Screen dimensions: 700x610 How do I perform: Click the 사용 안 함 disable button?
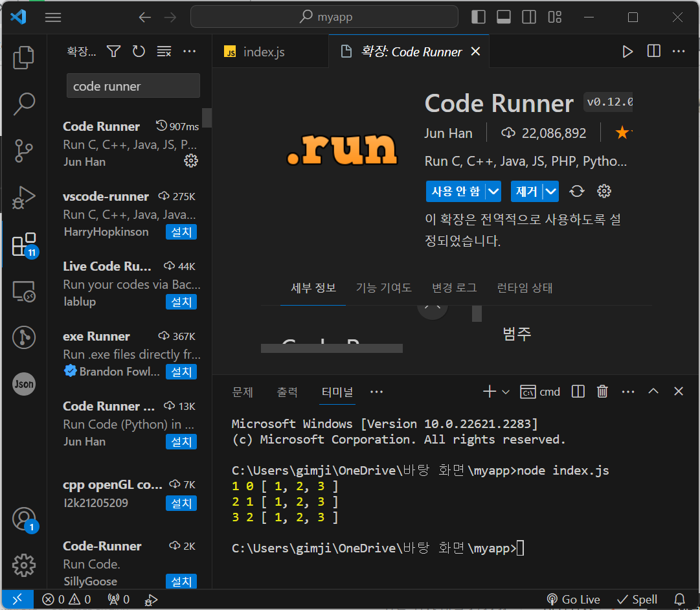(x=455, y=192)
